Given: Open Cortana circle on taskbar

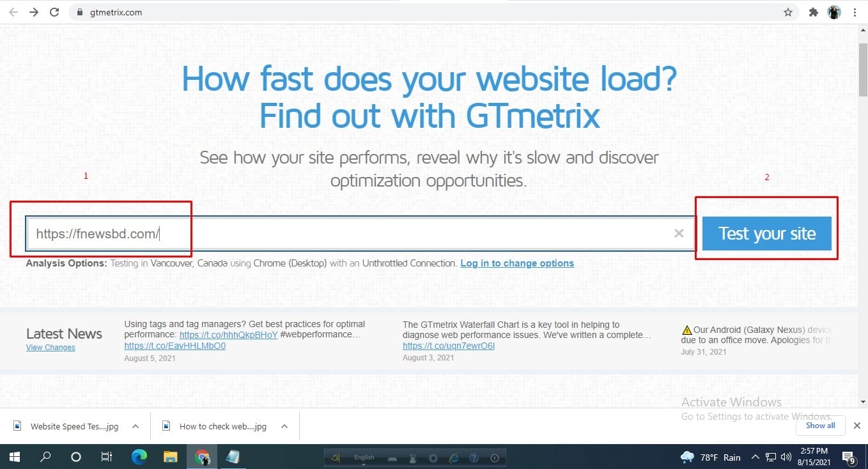Looking at the screenshot, I should coord(76,457).
